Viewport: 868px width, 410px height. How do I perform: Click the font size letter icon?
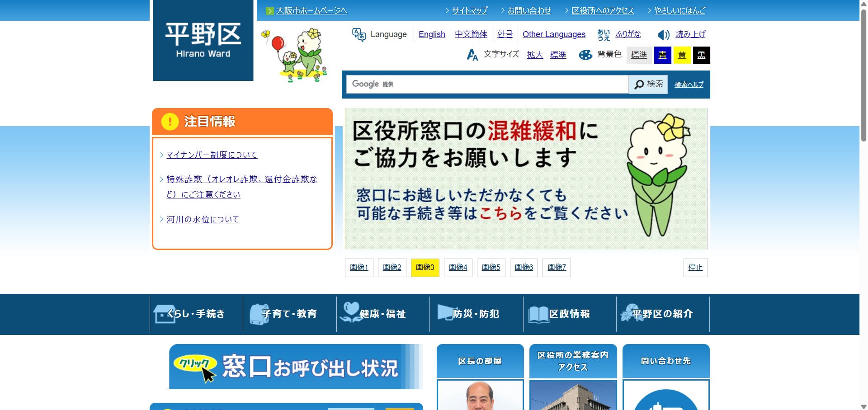click(472, 55)
